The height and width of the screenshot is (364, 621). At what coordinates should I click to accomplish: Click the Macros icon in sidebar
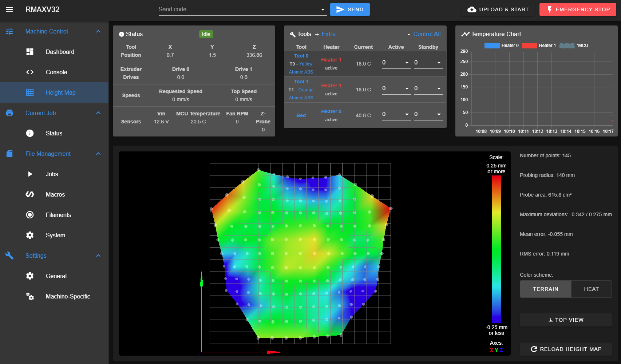tap(30, 194)
